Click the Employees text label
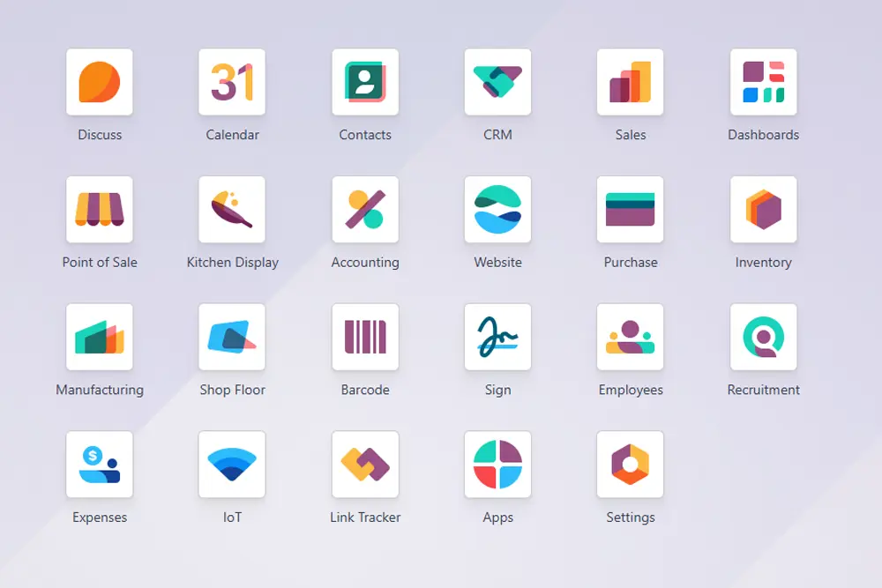The width and height of the screenshot is (882, 588). [631, 390]
